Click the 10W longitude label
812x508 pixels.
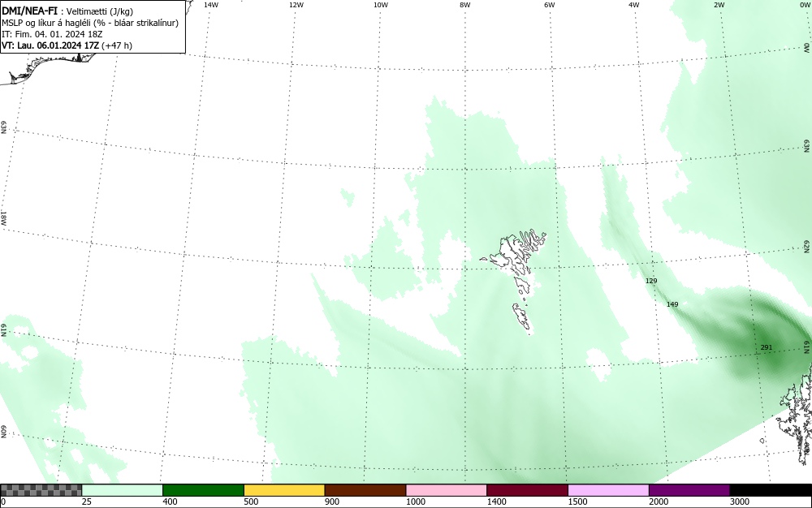381,5
